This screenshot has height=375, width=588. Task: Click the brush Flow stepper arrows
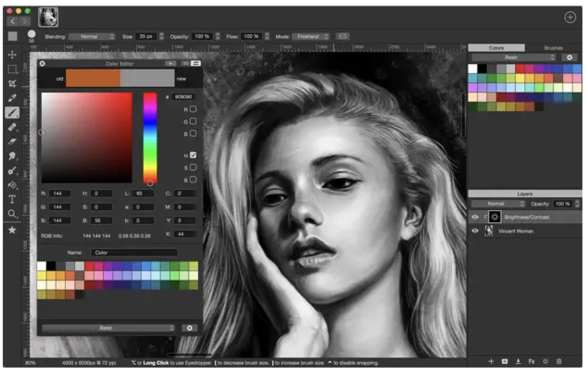(266, 36)
